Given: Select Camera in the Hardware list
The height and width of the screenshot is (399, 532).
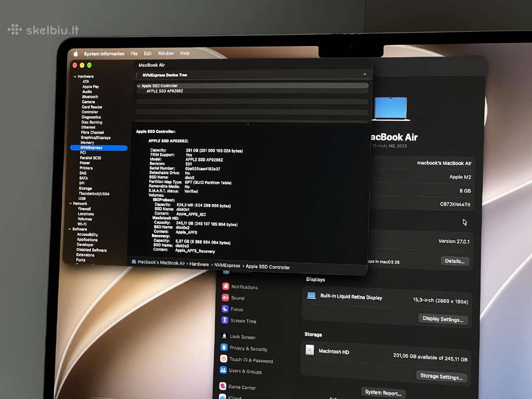Looking at the screenshot, I should pos(88,102).
